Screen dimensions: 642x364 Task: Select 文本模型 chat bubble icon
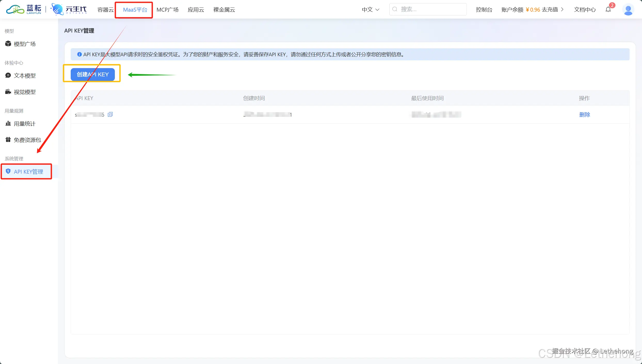(8, 75)
